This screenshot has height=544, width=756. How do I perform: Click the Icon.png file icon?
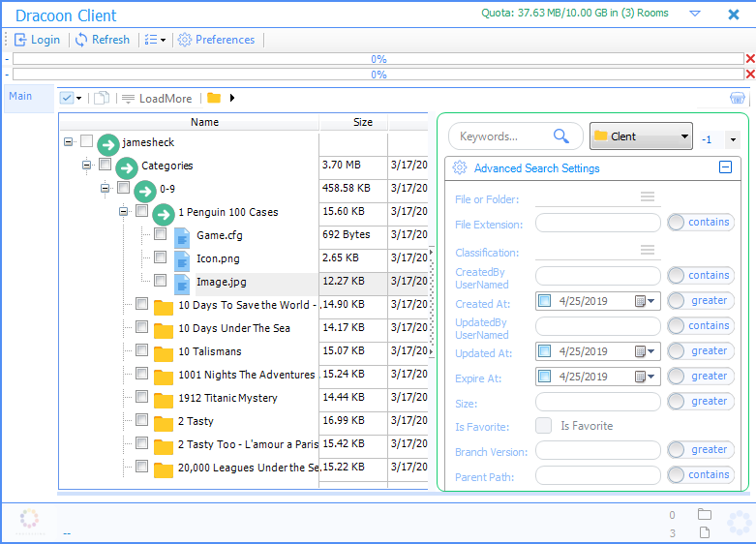[182, 260]
